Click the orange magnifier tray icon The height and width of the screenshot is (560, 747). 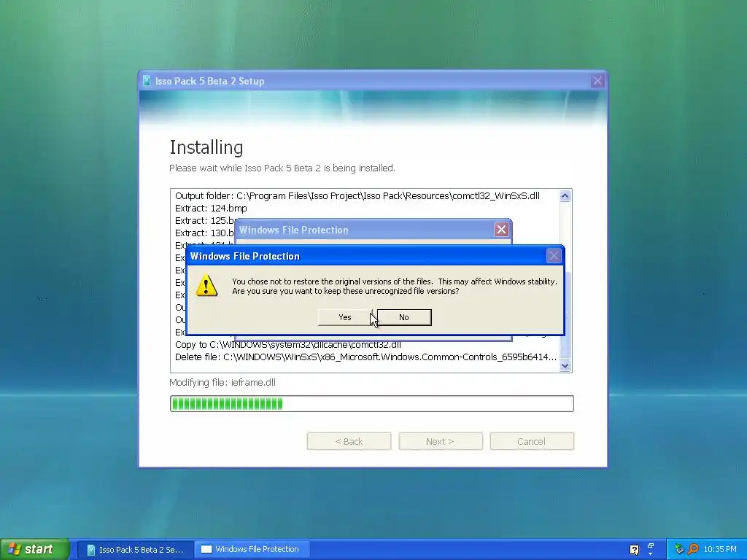tap(693, 550)
